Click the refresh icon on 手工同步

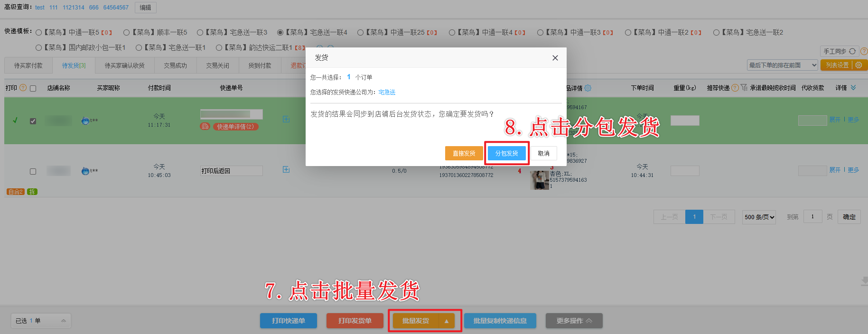852,51
